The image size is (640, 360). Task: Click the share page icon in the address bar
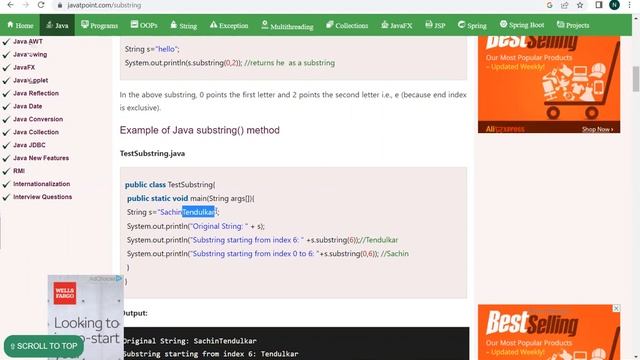pos(564,5)
